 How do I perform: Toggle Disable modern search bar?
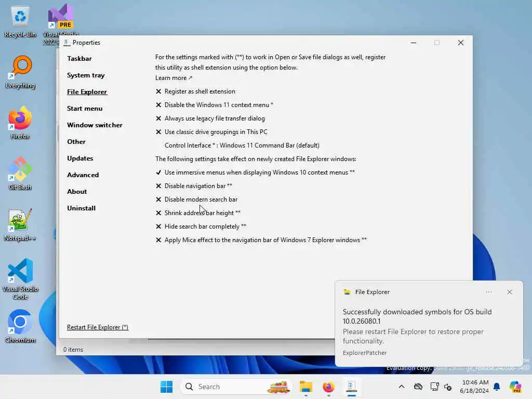coord(197,199)
